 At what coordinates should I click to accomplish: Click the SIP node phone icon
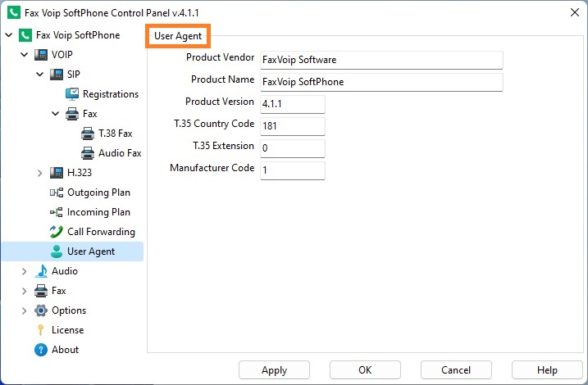57,75
